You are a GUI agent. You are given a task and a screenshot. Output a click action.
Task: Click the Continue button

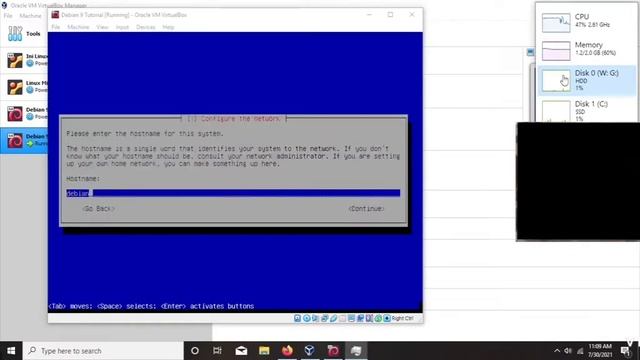coord(366,209)
